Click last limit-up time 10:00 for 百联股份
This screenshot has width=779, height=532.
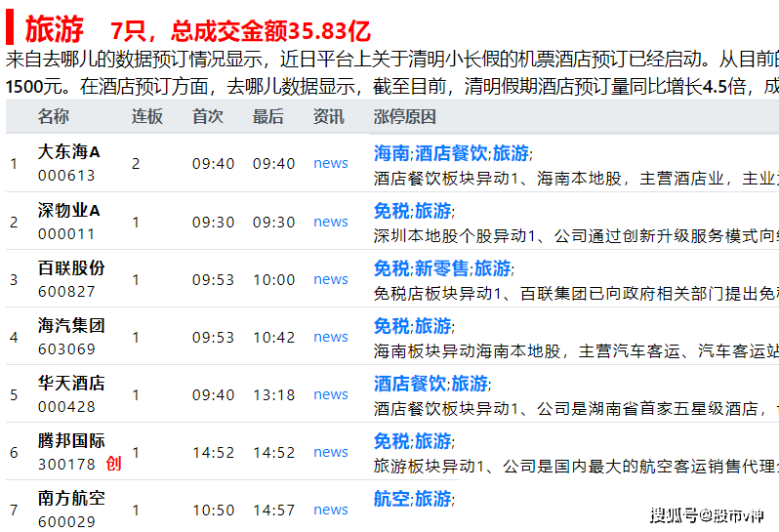pyautogui.click(x=273, y=280)
